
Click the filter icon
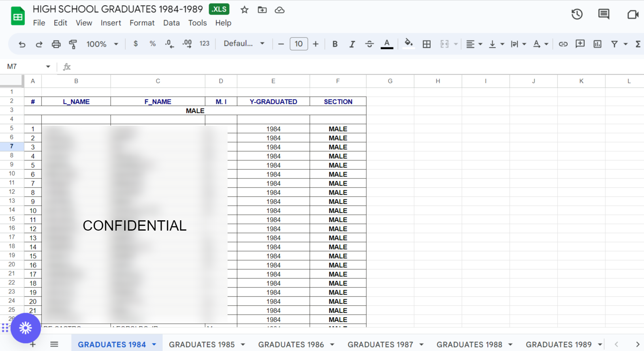[614, 44]
